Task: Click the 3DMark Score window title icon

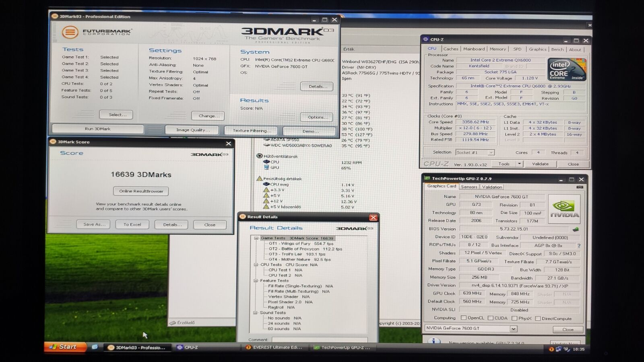Action: [53, 142]
